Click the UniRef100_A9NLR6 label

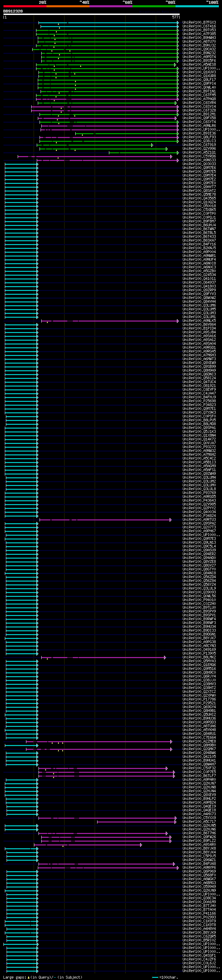click(x=199, y=125)
